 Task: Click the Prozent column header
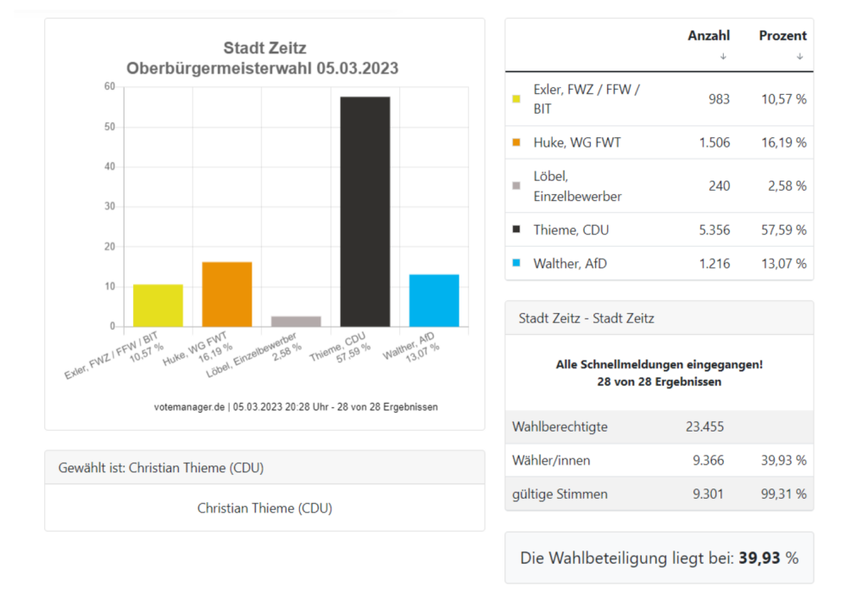pyautogui.click(x=782, y=36)
